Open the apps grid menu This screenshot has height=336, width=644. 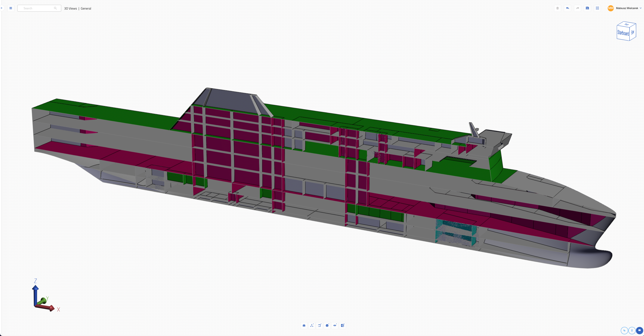pos(597,8)
